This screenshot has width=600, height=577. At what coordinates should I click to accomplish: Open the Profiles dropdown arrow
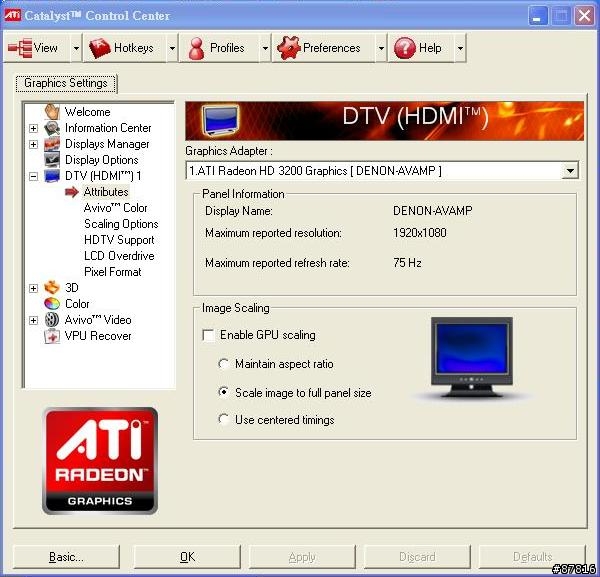(x=265, y=48)
